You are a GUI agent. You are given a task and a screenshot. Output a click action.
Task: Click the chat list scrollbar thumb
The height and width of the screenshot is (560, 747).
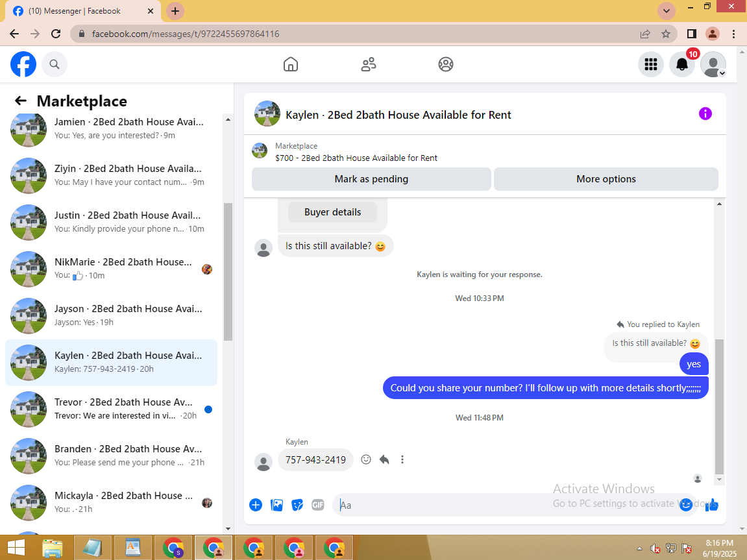pyautogui.click(x=228, y=271)
